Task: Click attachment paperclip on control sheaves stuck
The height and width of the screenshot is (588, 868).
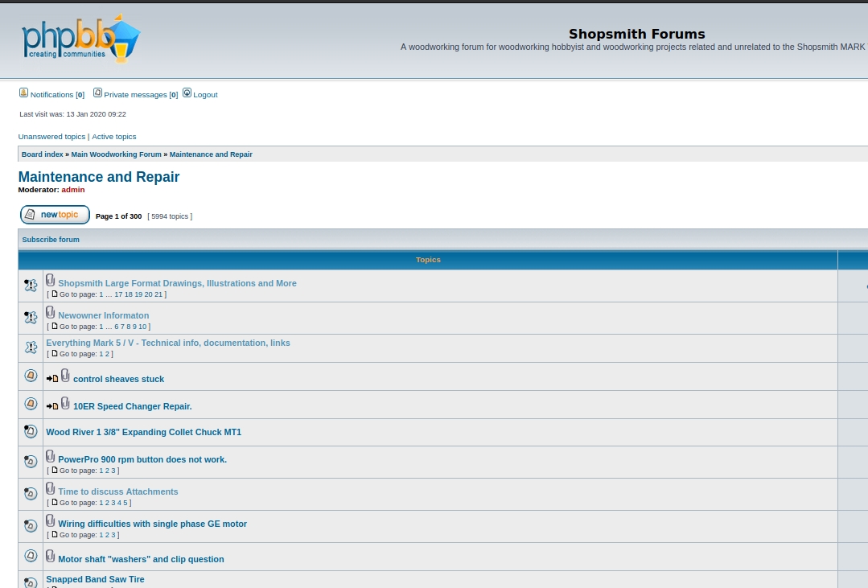Action: 65,376
